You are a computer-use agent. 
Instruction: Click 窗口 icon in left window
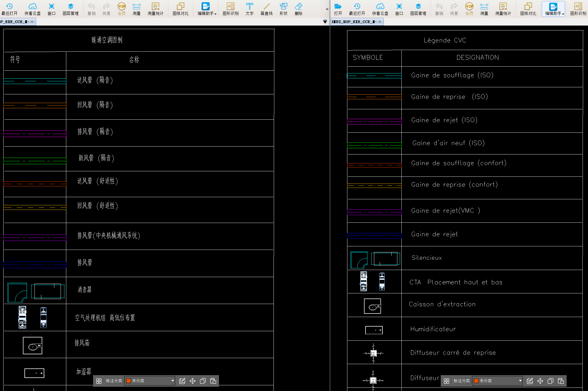51,9
